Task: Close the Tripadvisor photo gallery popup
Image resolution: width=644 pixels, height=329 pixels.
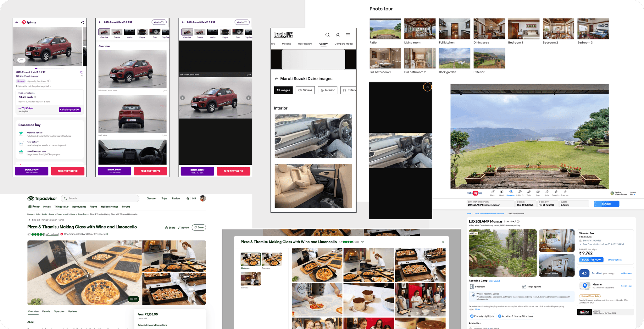Action: [x=443, y=242]
